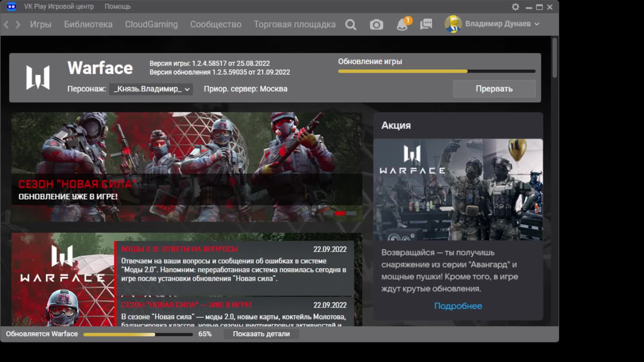Click Показать детали button
The width and height of the screenshot is (644, 362).
click(x=261, y=334)
